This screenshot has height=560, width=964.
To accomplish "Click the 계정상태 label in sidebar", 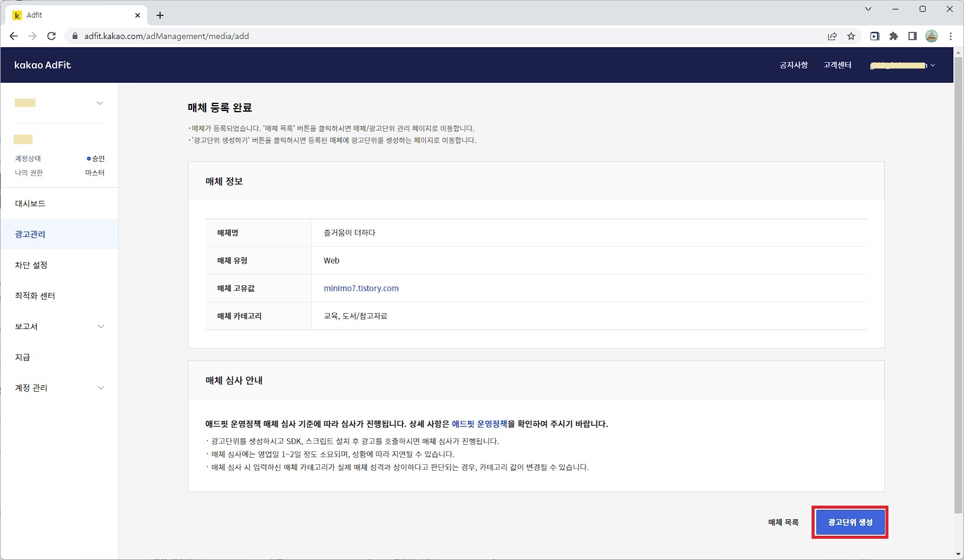I will tap(28, 158).
